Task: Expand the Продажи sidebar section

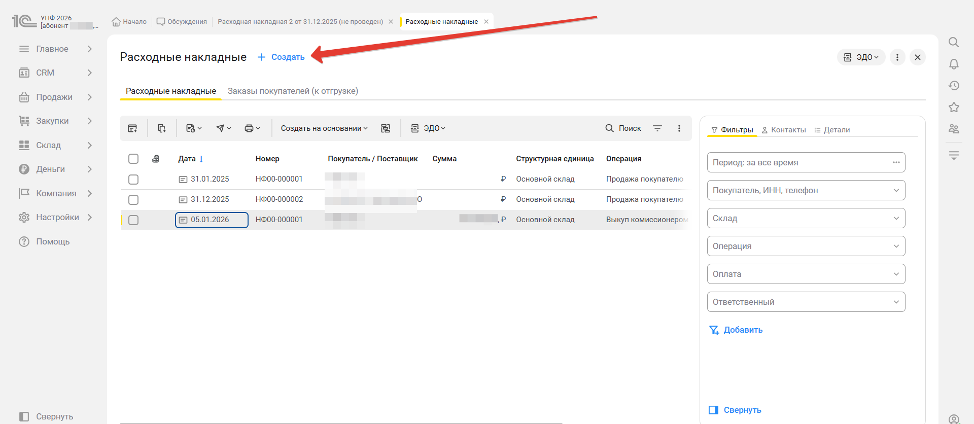Action: click(60, 97)
